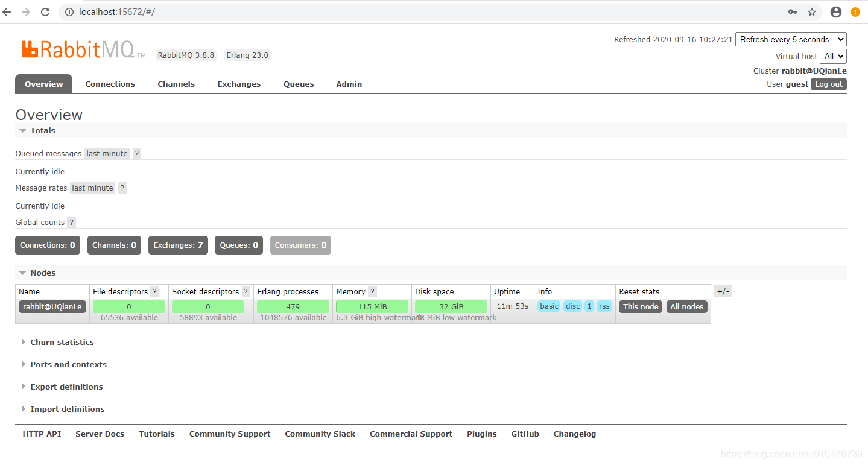Open the Server Docs footer link
868x465 pixels.
coord(100,434)
